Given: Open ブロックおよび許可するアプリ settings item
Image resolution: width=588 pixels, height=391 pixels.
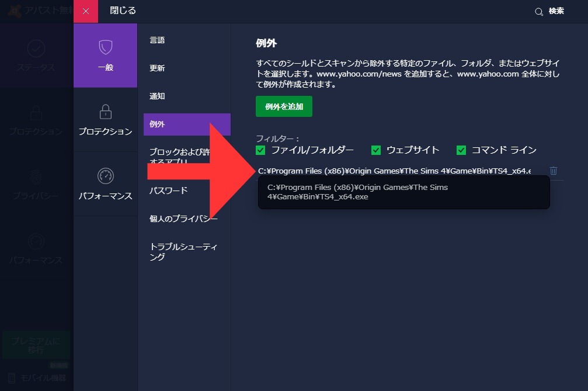Looking at the screenshot, I should coord(180,157).
